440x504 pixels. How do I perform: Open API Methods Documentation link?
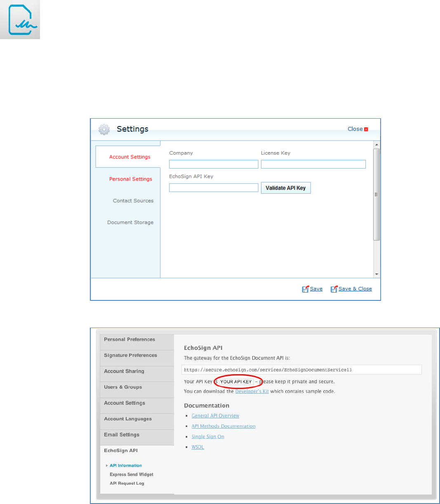coord(224,426)
